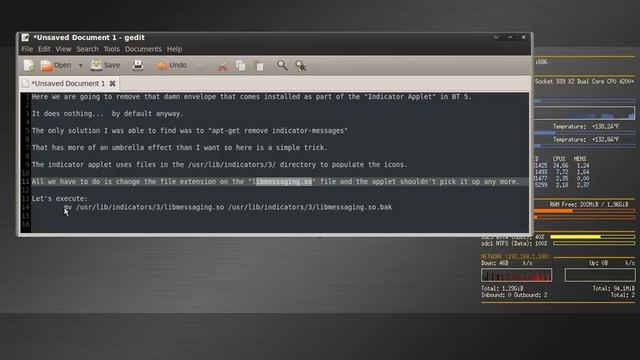Viewport: 640px width, 360px height.
Task: Click line mentioning "apt-get remove indicator-messages"
Action: [x=189, y=131]
